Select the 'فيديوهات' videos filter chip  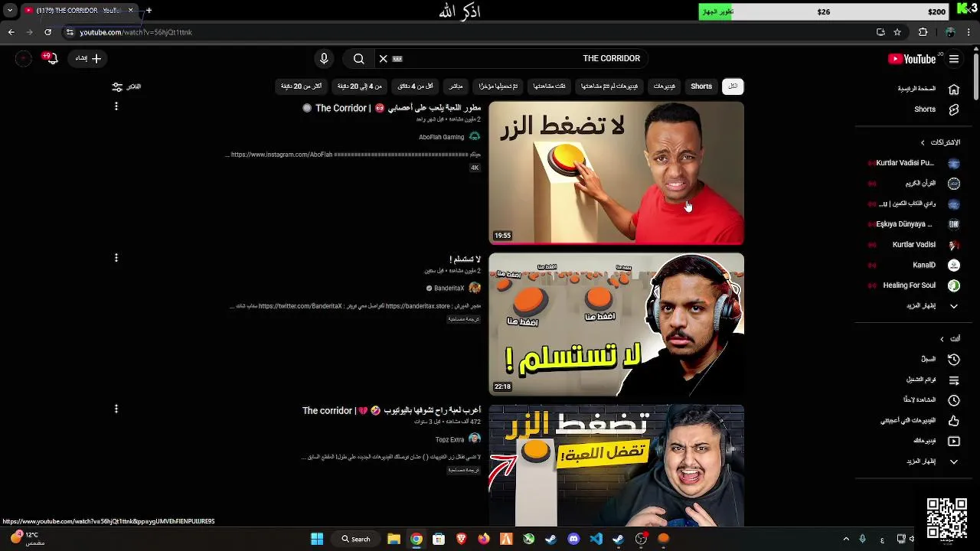(x=665, y=86)
